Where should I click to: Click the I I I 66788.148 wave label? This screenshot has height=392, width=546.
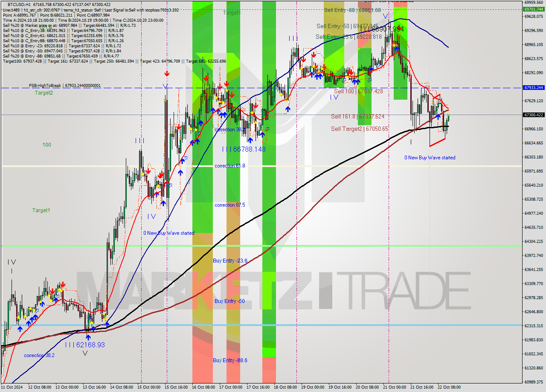coord(244,149)
